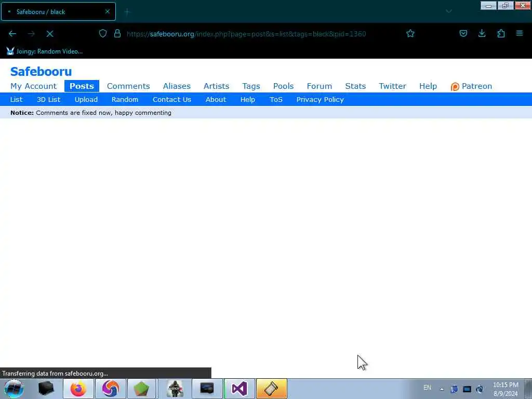The height and width of the screenshot is (399, 532).
Task: Open the Comments section
Action: 128,86
